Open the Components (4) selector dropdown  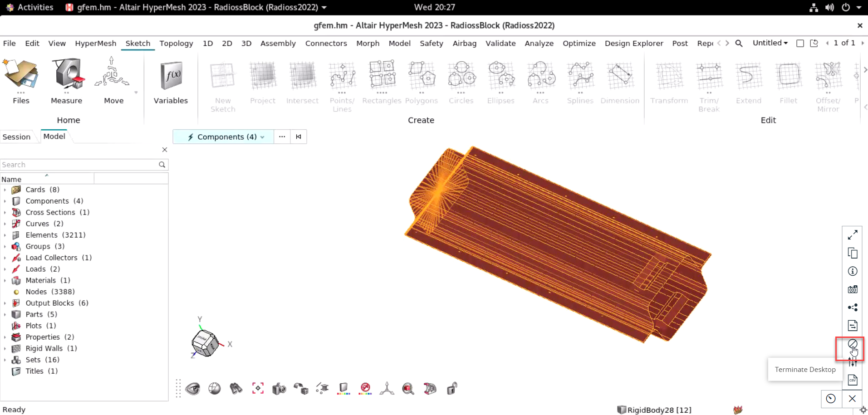point(223,137)
